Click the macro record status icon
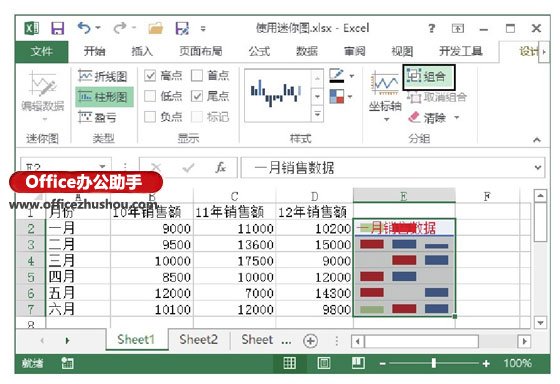The image size is (560, 384). [x=67, y=363]
